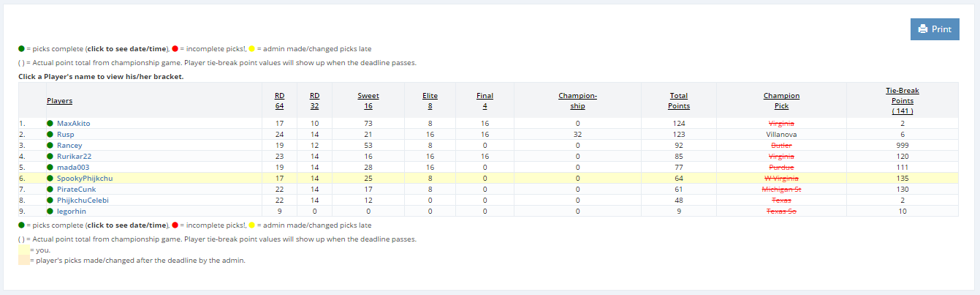Click the green status dot beside MaxAkito
The height and width of the screenshot is (295, 980).
click(50, 124)
